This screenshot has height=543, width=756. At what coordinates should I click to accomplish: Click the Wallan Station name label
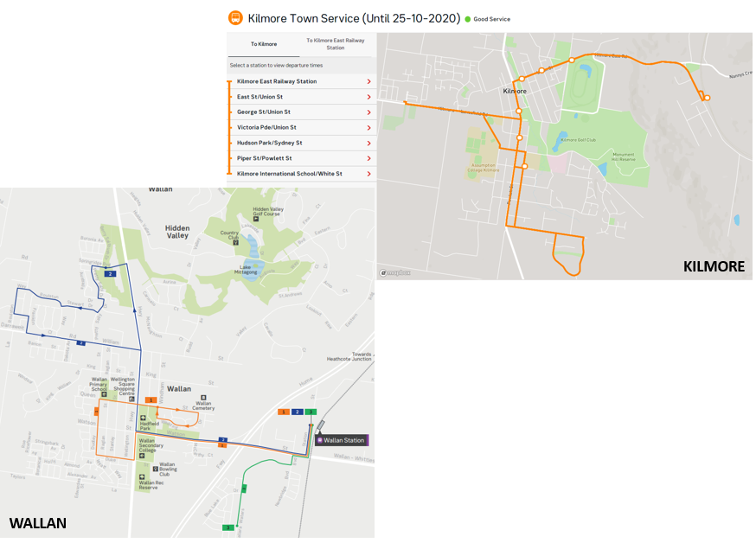click(344, 440)
